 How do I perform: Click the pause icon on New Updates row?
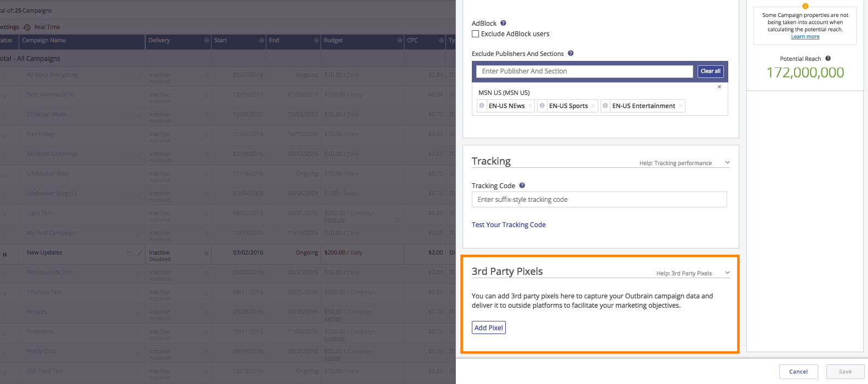point(5,255)
